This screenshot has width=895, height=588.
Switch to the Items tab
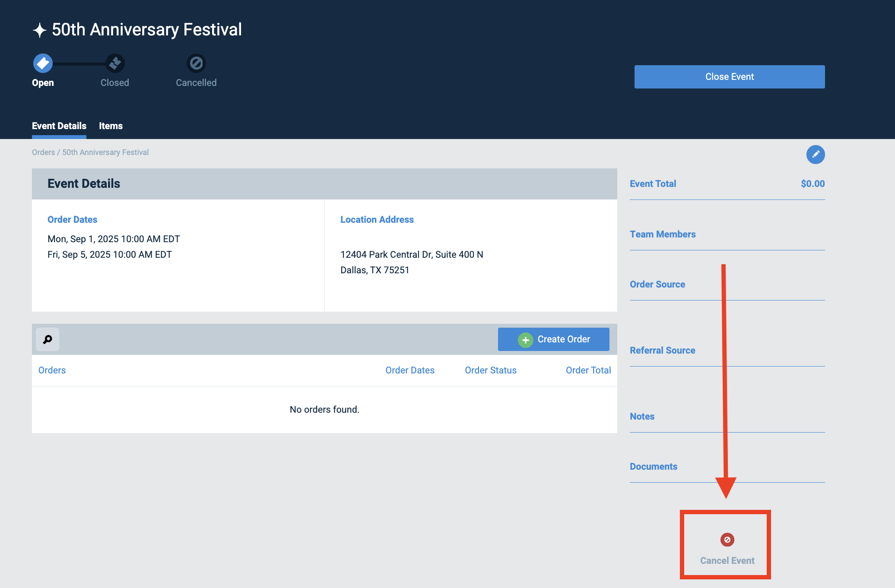[111, 126]
